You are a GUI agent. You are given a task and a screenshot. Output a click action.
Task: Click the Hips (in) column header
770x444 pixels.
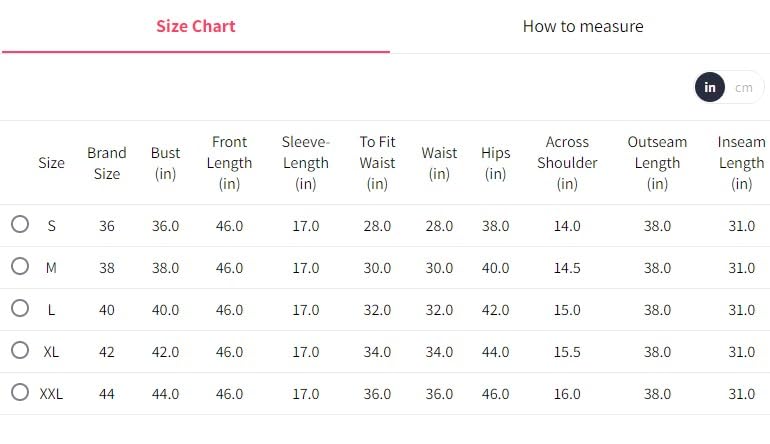(495, 163)
